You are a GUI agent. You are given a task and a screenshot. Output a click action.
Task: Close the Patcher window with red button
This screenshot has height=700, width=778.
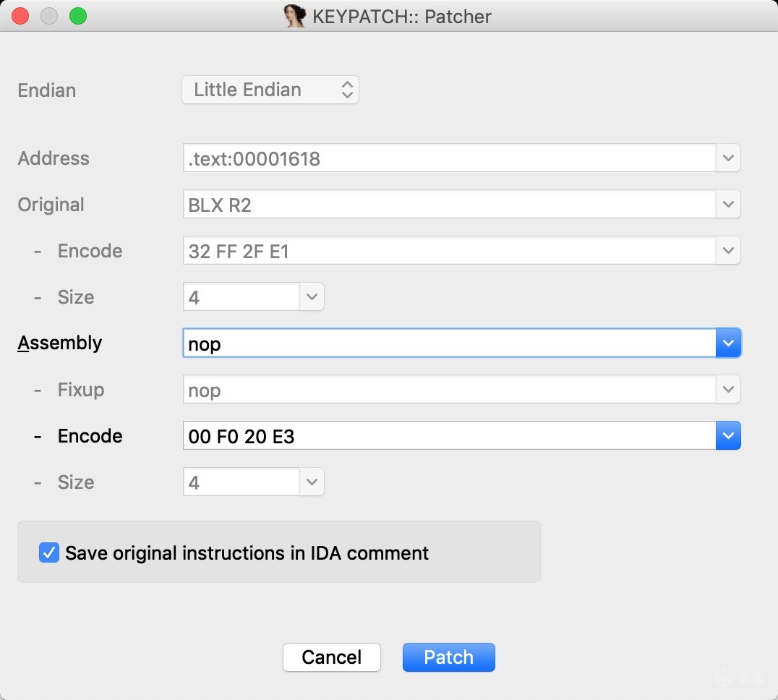(20, 16)
